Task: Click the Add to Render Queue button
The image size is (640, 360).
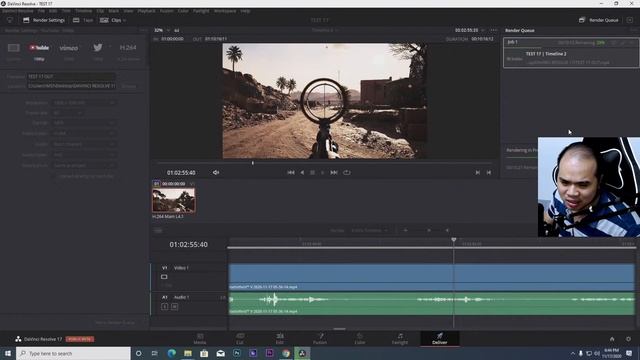Action: (116, 322)
